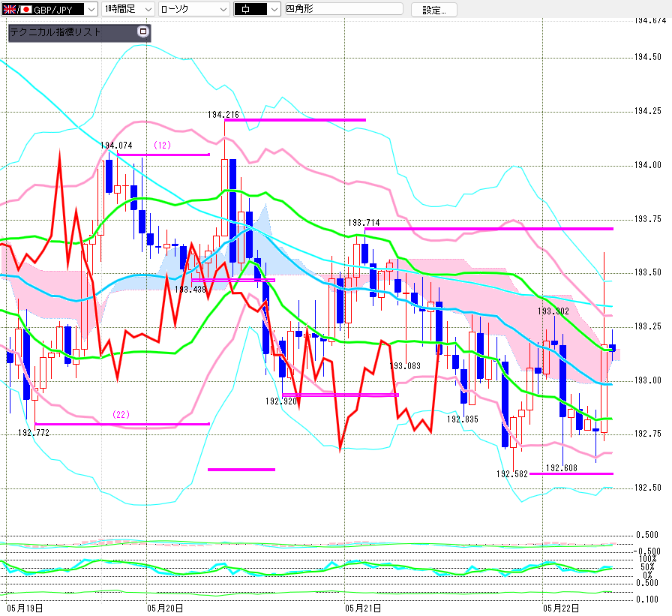Click the 設定... settings button

[x=433, y=10]
